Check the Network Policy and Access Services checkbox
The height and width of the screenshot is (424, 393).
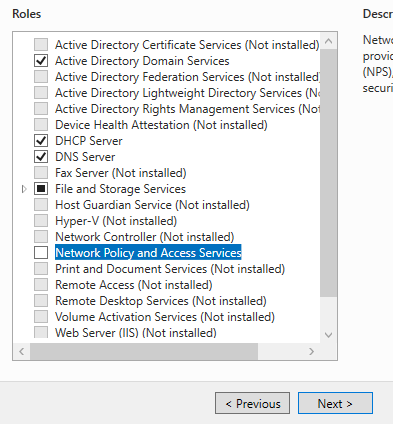pyautogui.click(x=41, y=253)
